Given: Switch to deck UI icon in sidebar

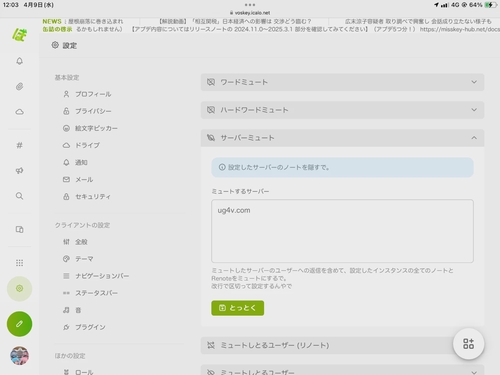Looking at the screenshot, I should click(x=19, y=229).
